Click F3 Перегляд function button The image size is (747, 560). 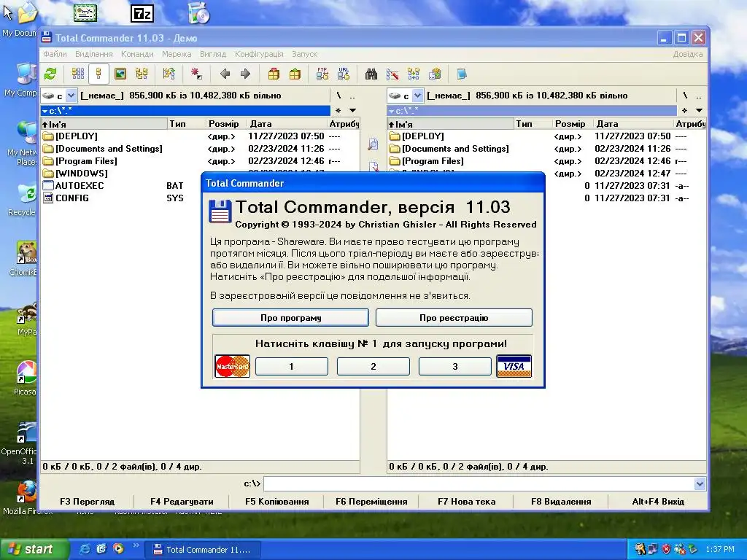88,502
